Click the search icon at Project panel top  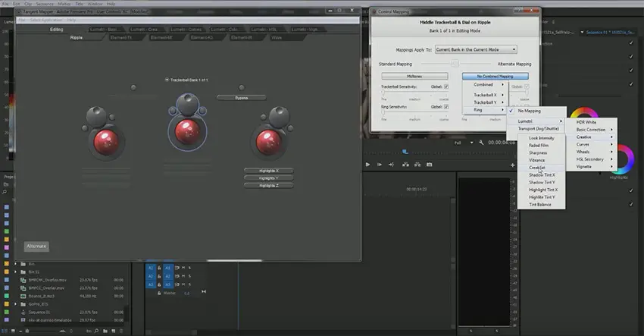(x=5, y=192)
